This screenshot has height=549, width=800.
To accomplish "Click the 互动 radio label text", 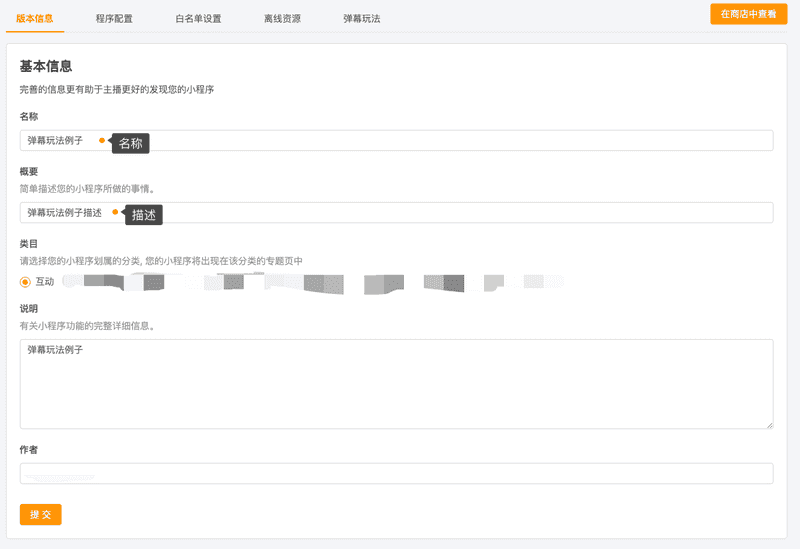I will pyautogui.click(x=45, y=282).
